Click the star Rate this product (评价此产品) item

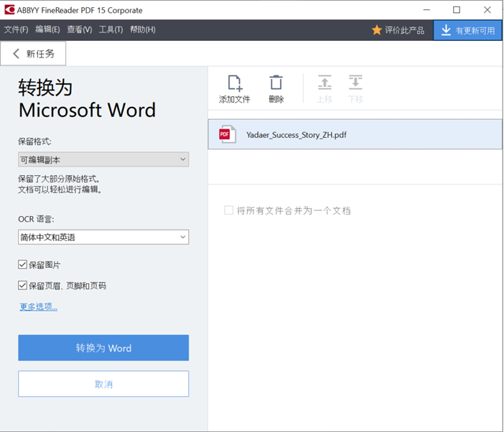pos(398,30)
